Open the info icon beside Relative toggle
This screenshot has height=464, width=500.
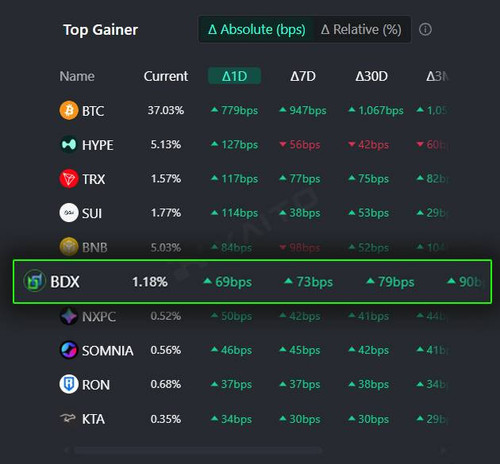[425, 30]
